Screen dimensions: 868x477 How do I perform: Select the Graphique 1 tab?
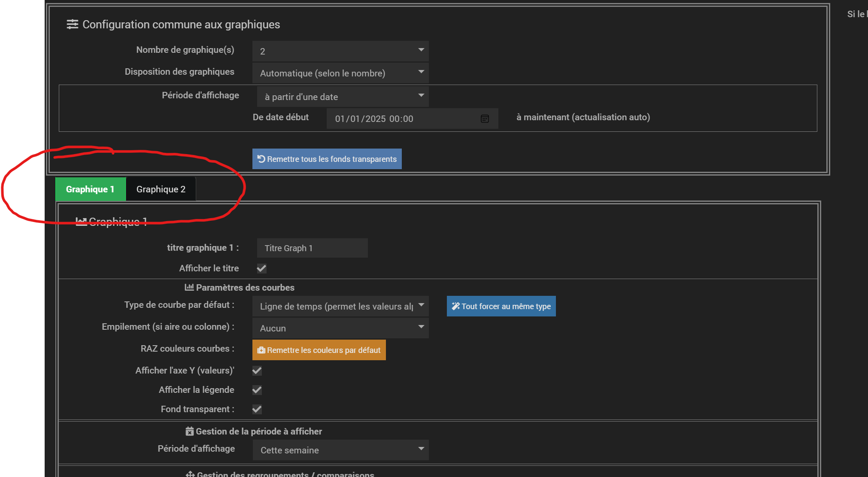90,189
